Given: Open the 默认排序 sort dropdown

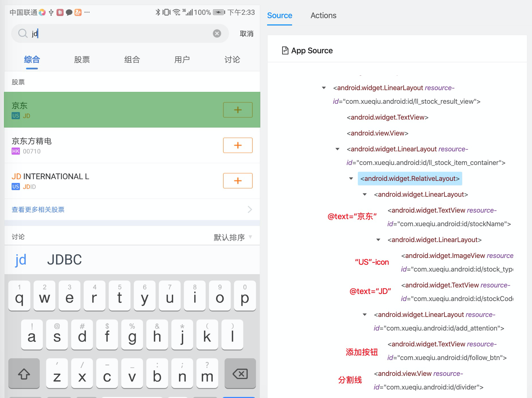Looking at the screenshot, I should [x=233, y=237].
